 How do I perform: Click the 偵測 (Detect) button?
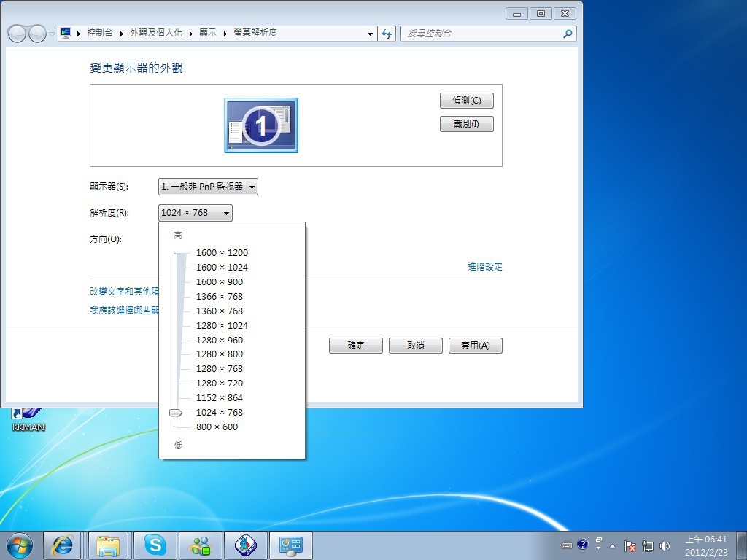coord(466,101)
